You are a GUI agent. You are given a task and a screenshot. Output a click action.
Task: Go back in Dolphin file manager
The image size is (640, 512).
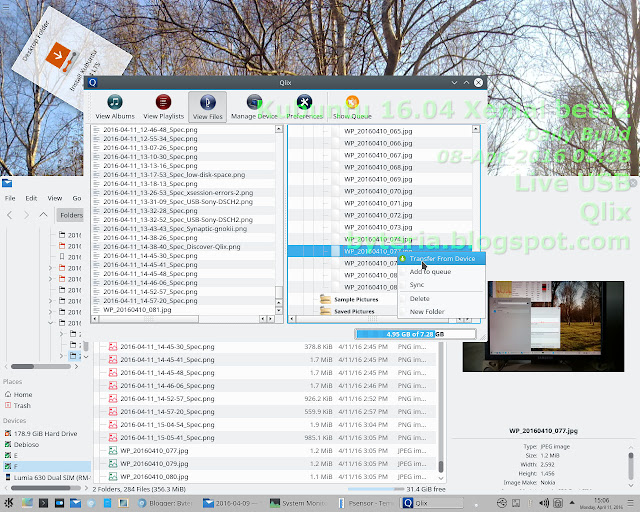10,215
